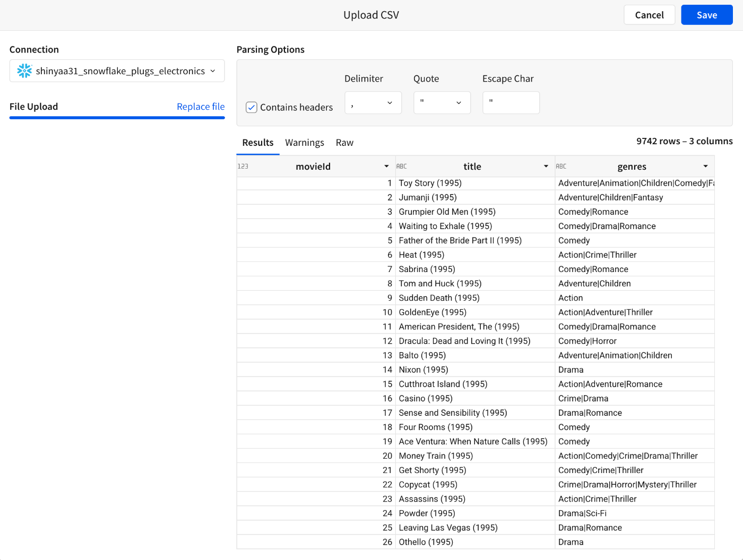The height and width of the screenshot is (560, 743).
Task: Click the Cancel button
Action: pos(650,15)
